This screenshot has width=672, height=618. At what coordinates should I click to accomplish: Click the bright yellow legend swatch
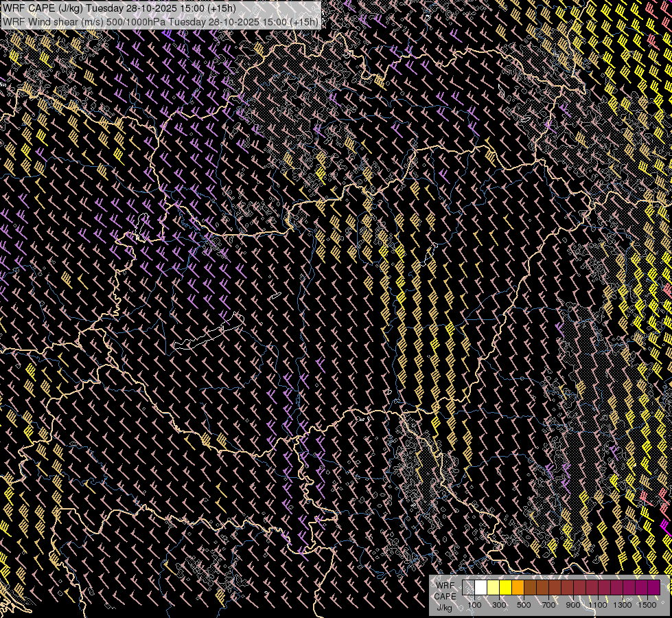pyautogui.click(x=505, y=588)
